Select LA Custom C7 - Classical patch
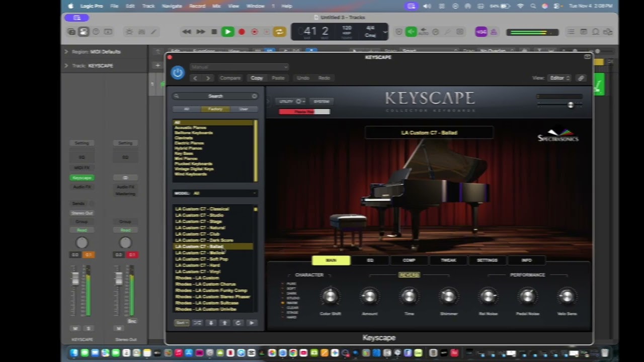 [x=202, y=209]
